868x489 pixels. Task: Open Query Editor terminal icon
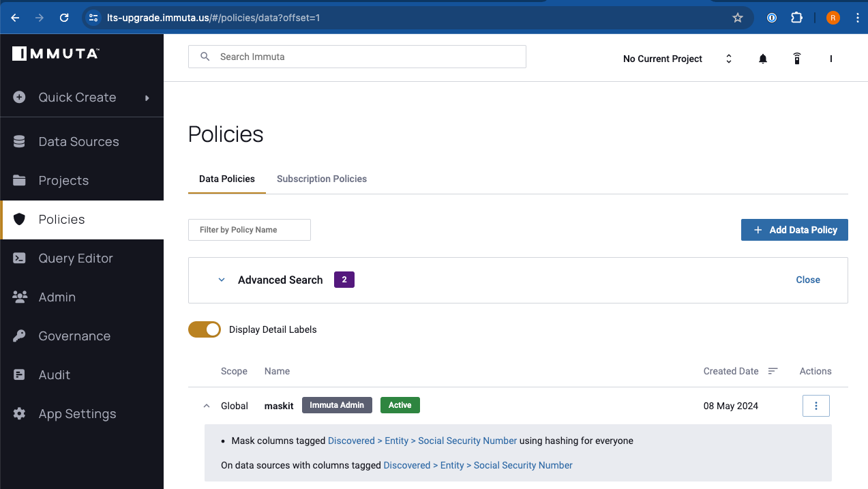19,258
